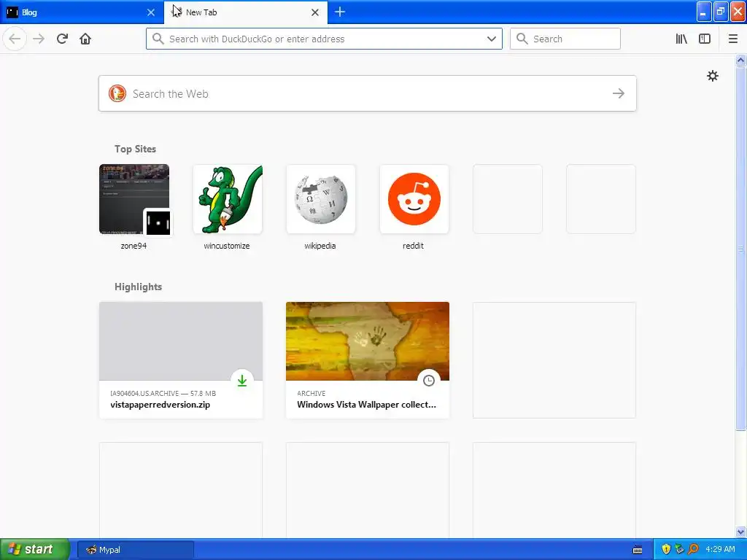Close the New Tab tab
The width and height of the screenshot is (747, 560).
tap(315, 12)
